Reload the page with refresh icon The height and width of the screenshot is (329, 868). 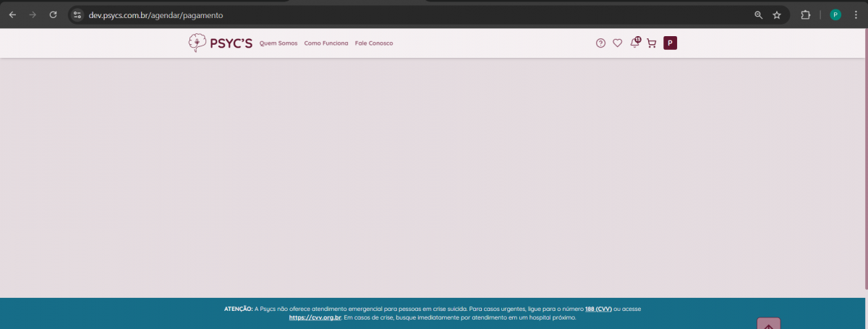point(53,14)
